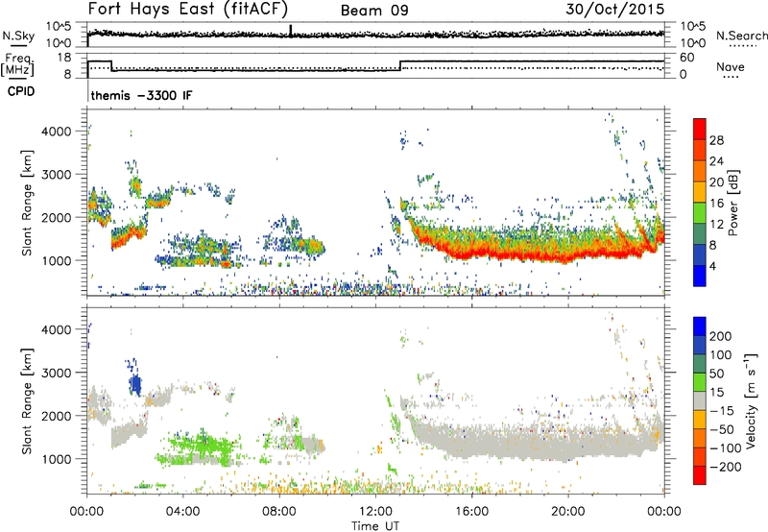Screen dimensions: 768x532
Task: Click the 3000 tick of power panel
Action: pyautogui.click(x=56, y=175)
